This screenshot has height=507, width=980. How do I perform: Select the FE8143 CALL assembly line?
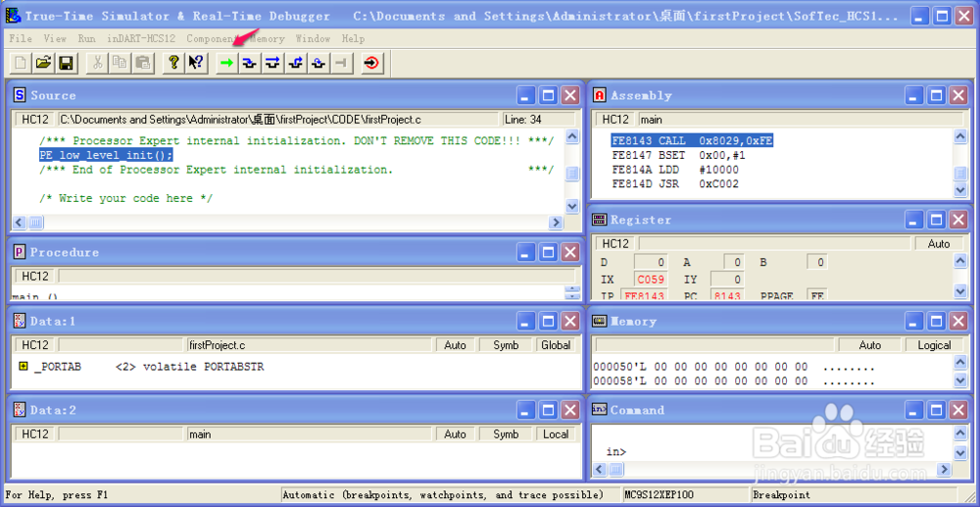[693, 141]
